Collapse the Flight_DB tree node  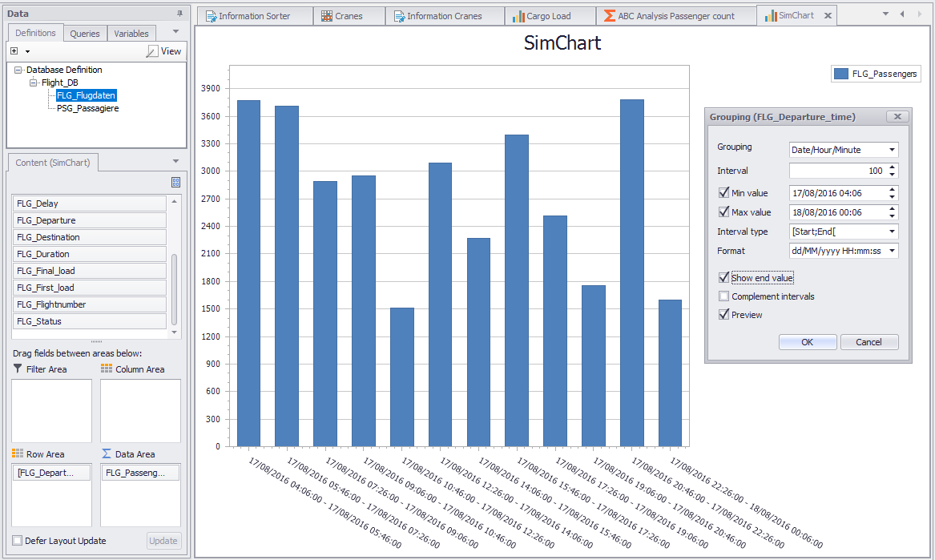tap(34, 83)
